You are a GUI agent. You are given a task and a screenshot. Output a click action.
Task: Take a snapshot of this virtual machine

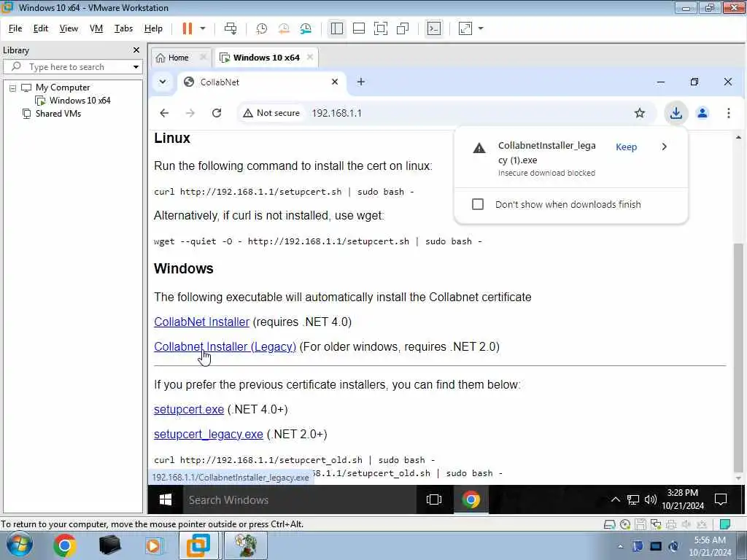[262, 28]
